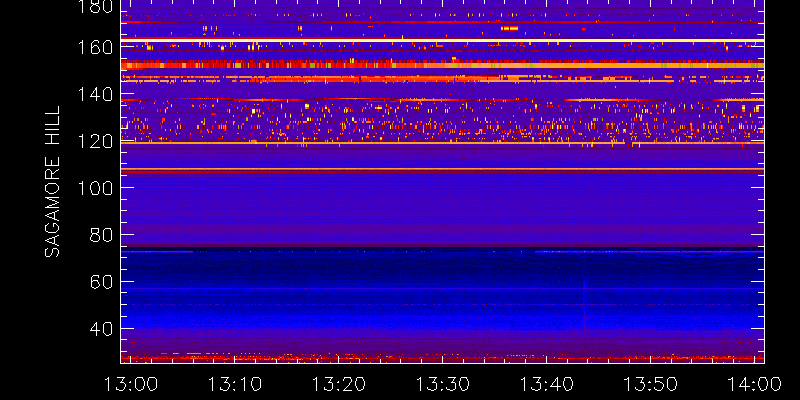800x400 pixels.
Task: Click the 13:20 time axis label
Action: pos(339,384)
